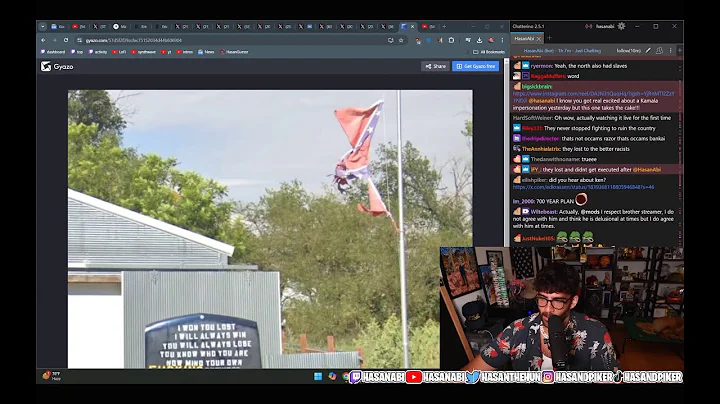This screenshot has width=720, height=404.
Task: Click the Chatterino streamer mode icon
Action: pos(588,26)
